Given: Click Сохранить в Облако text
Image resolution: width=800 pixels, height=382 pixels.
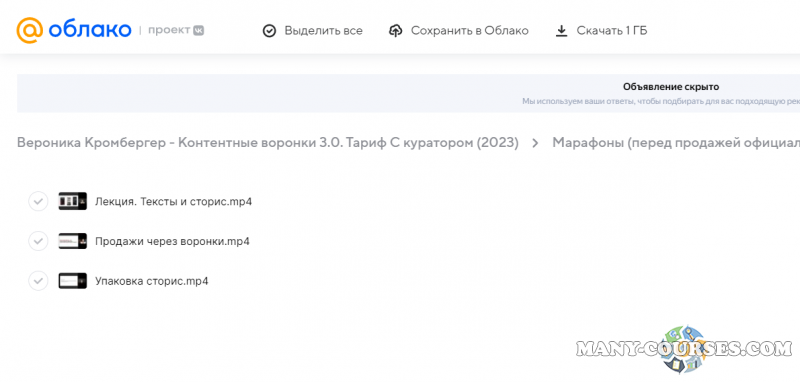Looking at the screenshot, I should point(469,31).
